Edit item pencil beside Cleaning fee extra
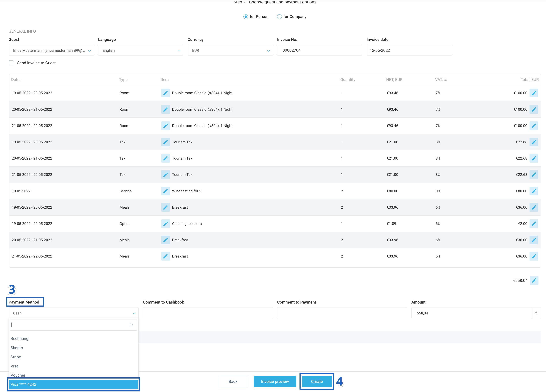Viewport: 546px width, 392px height. point(165,224)
